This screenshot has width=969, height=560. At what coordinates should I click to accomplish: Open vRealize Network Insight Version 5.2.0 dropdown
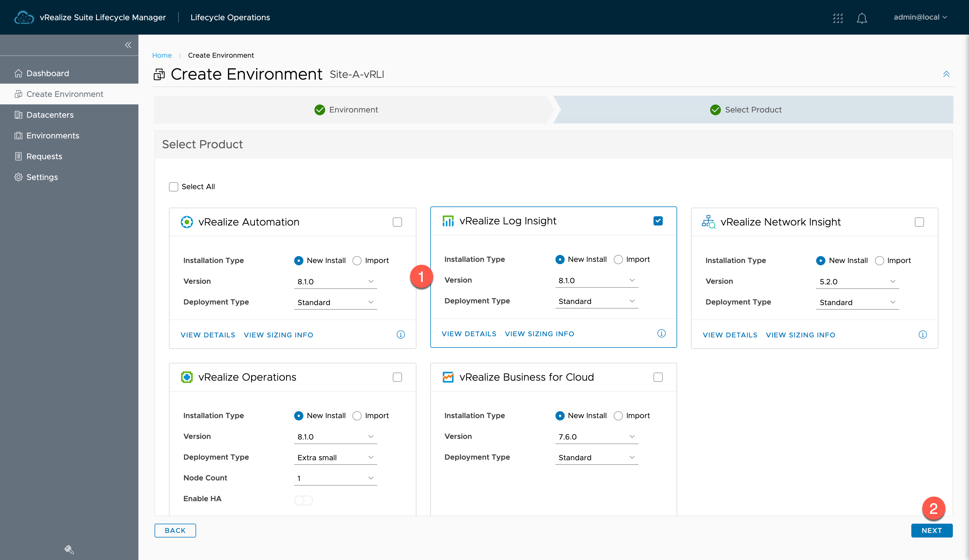pos(857,281)
